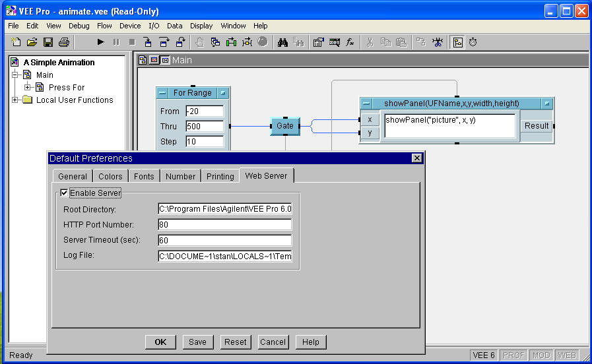Click the Gate object in the diagram
The height and width of the screenshot is (364, 592).
coord(284,126)
